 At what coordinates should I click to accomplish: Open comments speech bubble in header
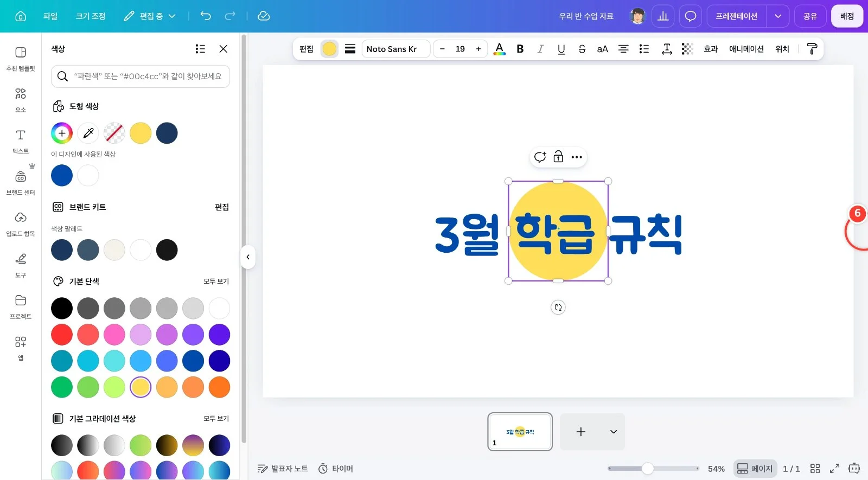(x=690, y=16)
